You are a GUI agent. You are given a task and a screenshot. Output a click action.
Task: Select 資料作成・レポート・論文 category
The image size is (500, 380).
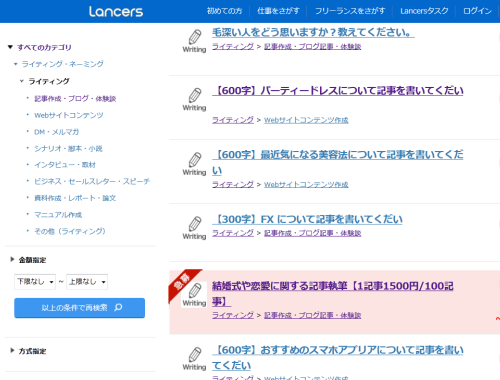click(x=75, y=198)
